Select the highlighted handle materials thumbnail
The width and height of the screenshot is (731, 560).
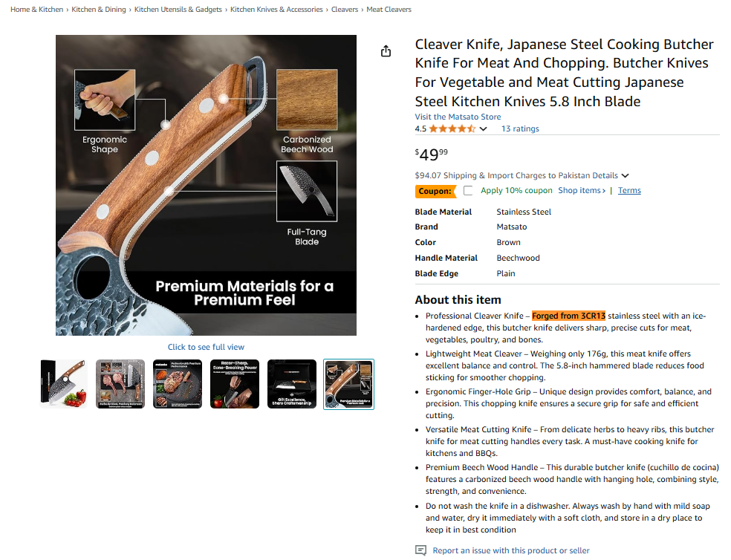point(348,384)
